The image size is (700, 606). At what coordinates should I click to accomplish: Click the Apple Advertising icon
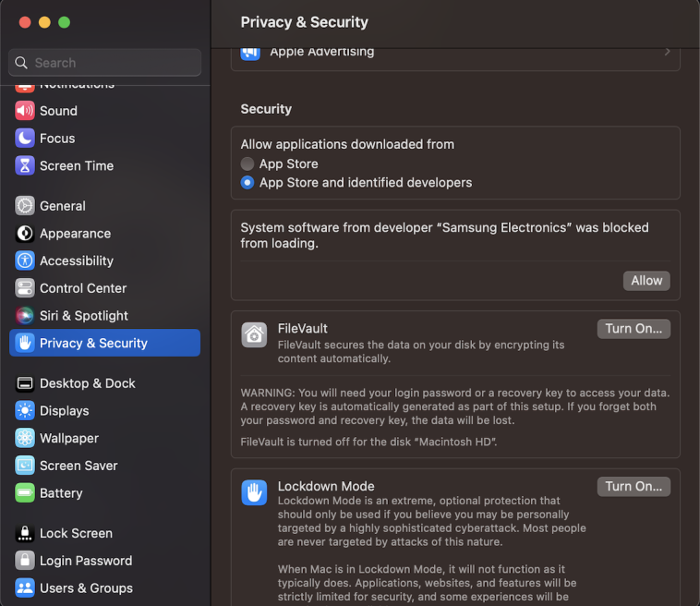click(x=250, y=54)
